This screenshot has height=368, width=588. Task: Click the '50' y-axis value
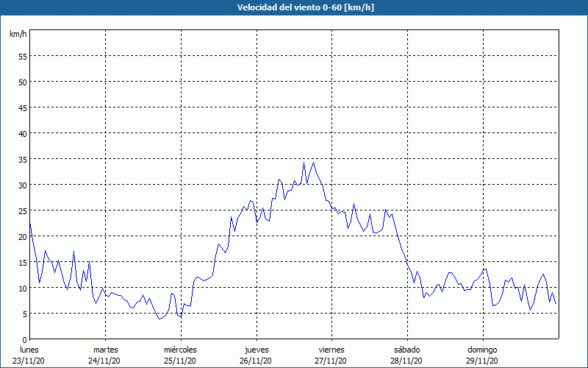click(x=23, y=82)
